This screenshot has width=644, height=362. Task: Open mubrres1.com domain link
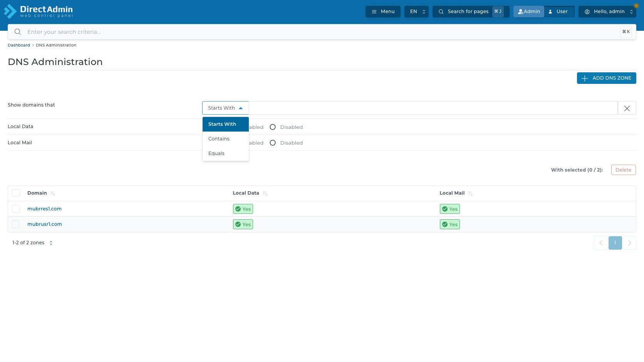point(44,209)
